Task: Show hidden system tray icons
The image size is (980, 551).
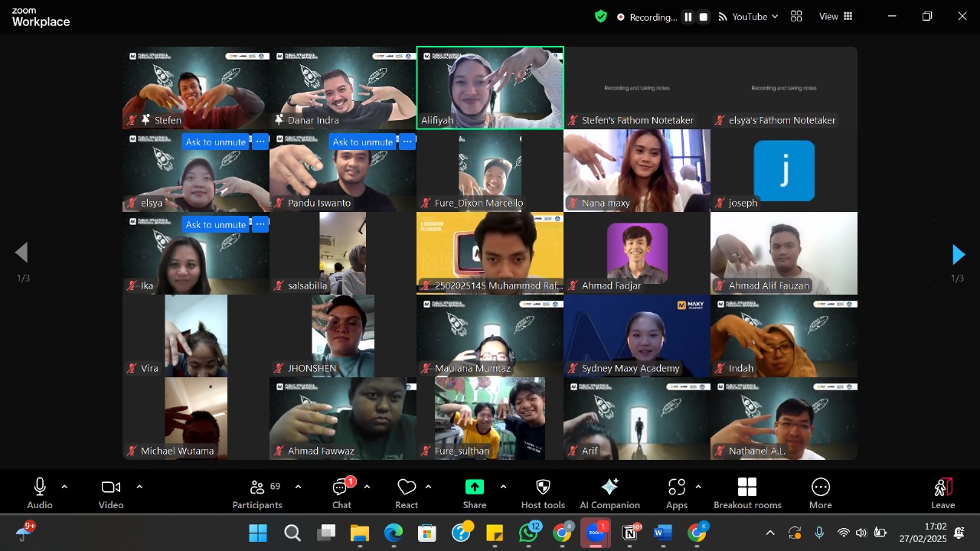Action: 770,533
